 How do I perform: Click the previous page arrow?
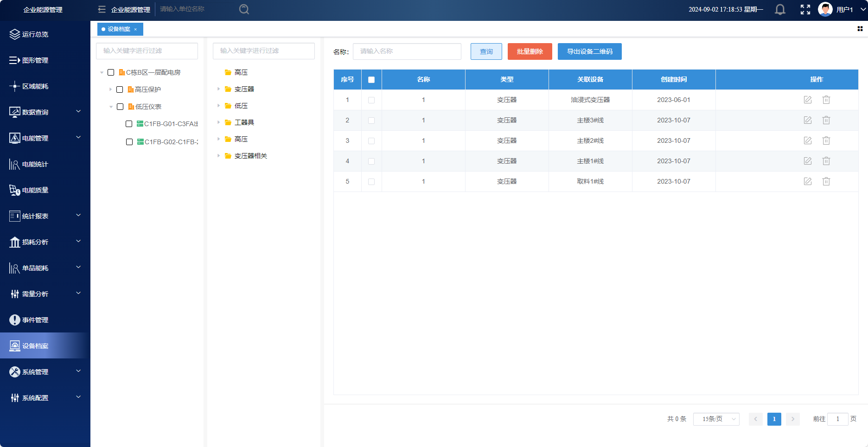pyautogui.click(x=755, y=419)
